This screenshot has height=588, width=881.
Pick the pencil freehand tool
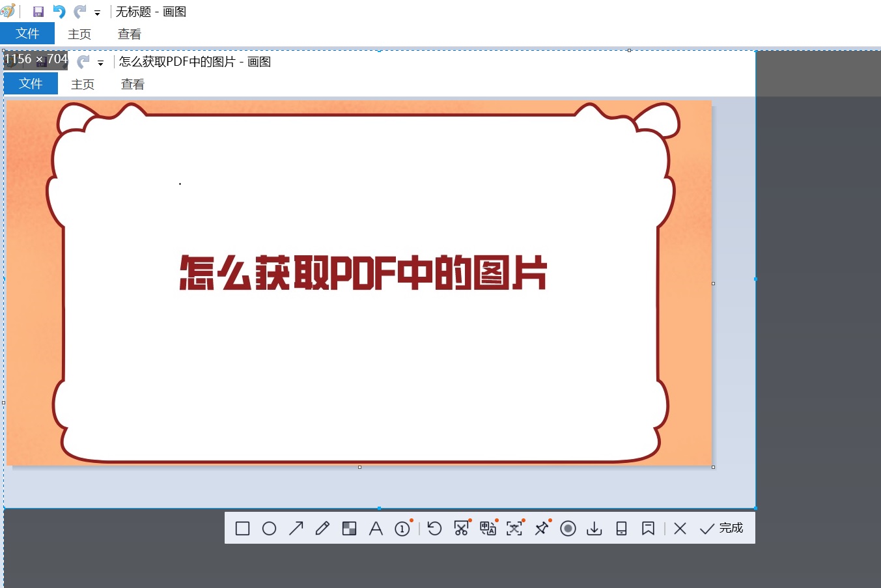(322, 528)
